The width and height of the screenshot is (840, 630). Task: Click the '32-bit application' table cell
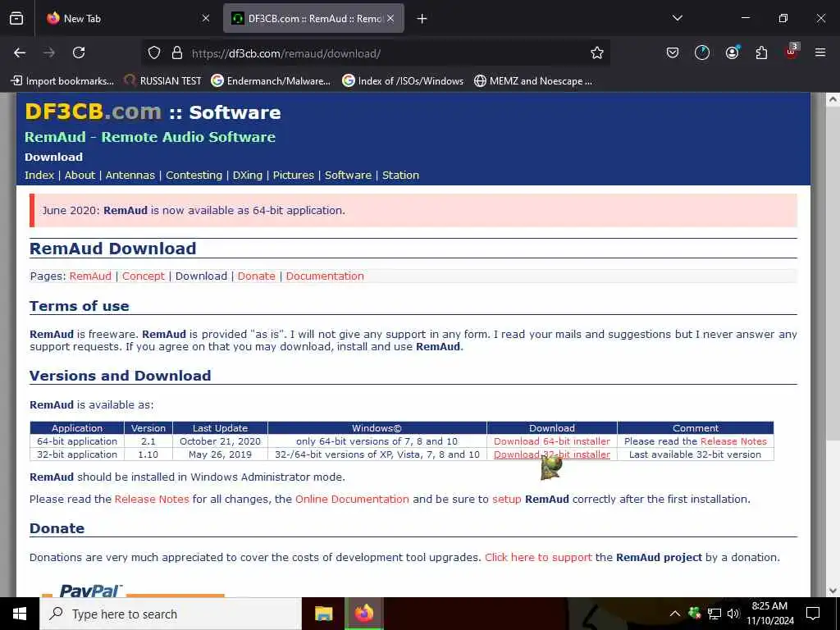point(77,454)
